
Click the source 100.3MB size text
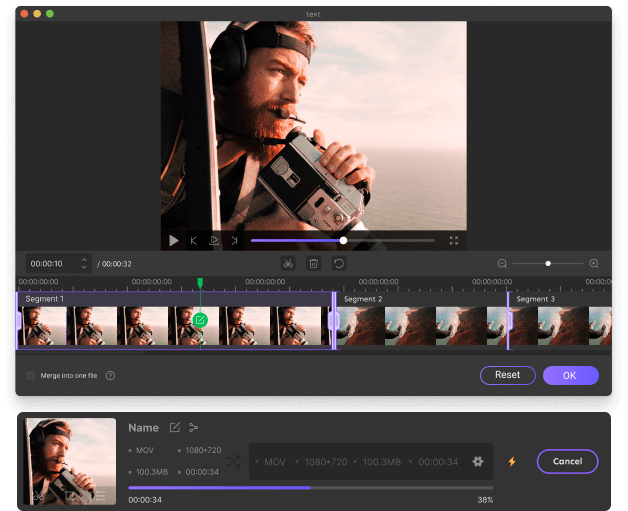pos(152,472)
